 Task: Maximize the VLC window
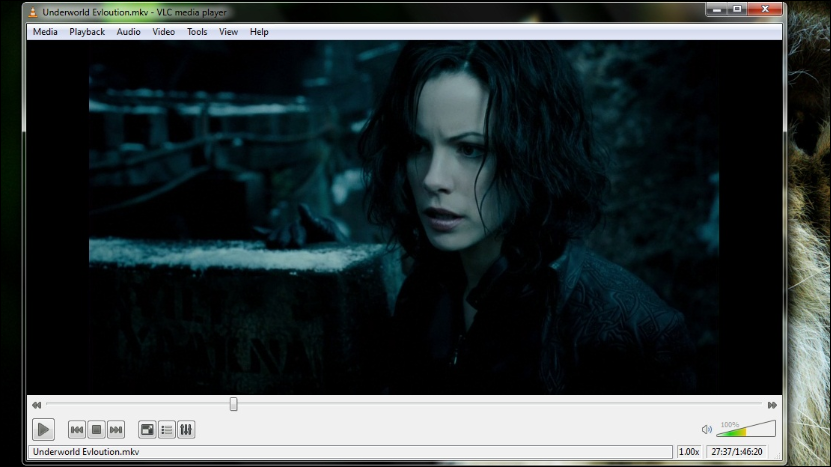737,9
